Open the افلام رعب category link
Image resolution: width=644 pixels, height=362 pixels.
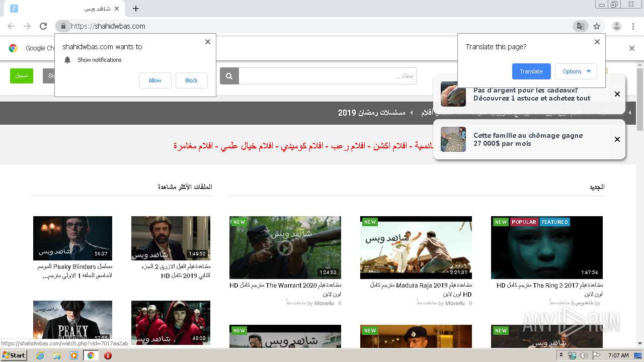pos(348,146)
